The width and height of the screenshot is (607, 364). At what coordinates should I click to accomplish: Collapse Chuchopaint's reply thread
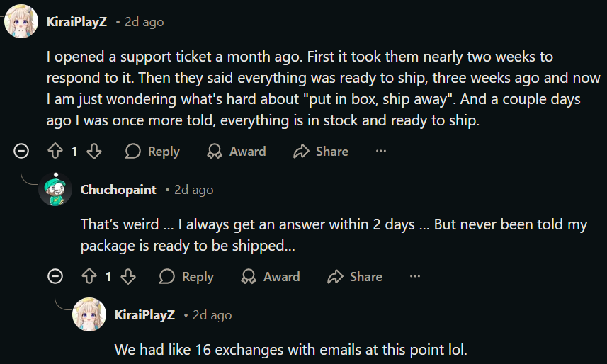pyautogui.click(x=55, y=276)
